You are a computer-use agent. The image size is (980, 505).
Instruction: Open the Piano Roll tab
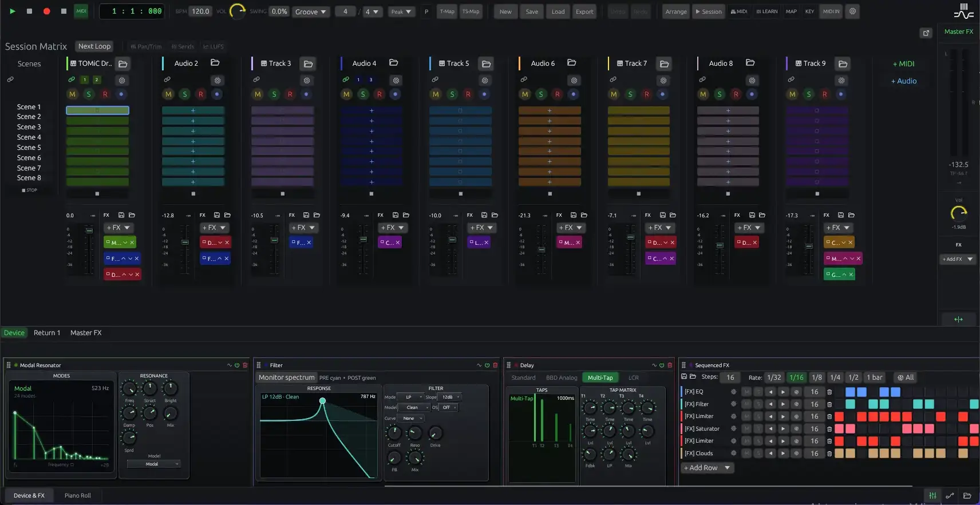pos(78,495)
